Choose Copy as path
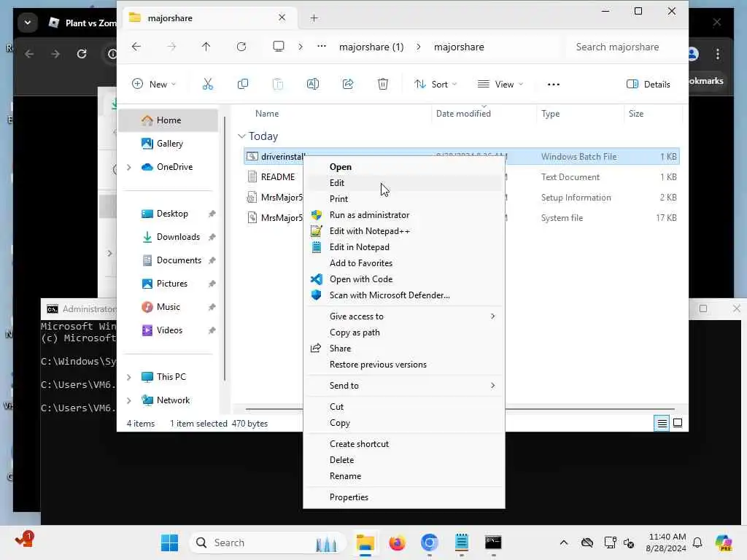The height and width of the screenshot is (560, 747). pyautogui.click(x=404, y=332)
